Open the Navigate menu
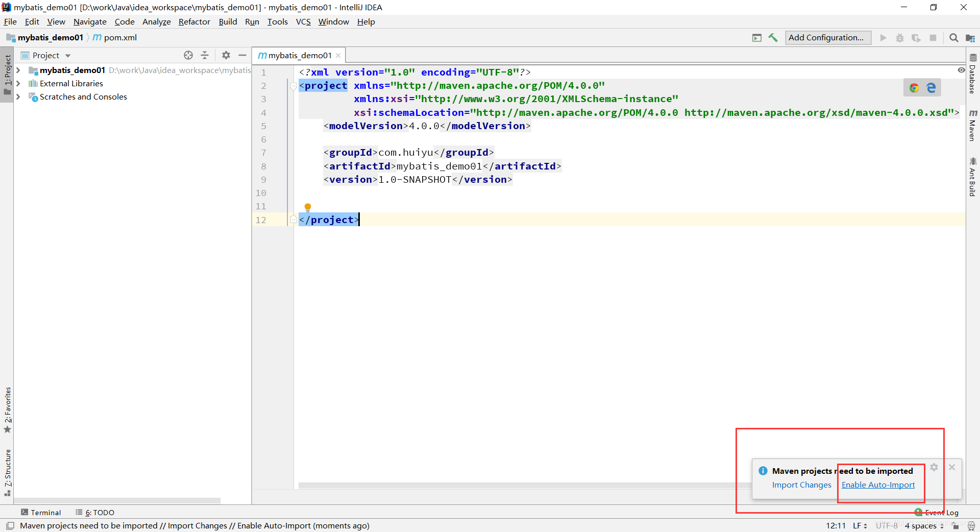The image size is (980, 532). click(x=90, y=21)
